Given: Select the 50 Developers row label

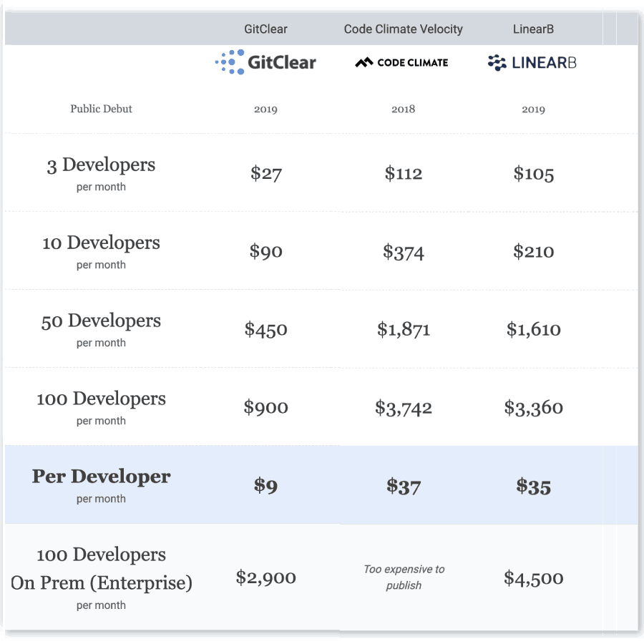Looking at the screenshot, I should (101, 321).
